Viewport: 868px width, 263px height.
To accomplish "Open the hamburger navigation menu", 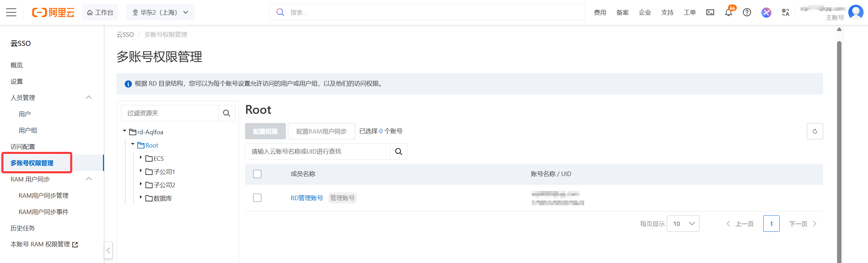I will (11, 13).
